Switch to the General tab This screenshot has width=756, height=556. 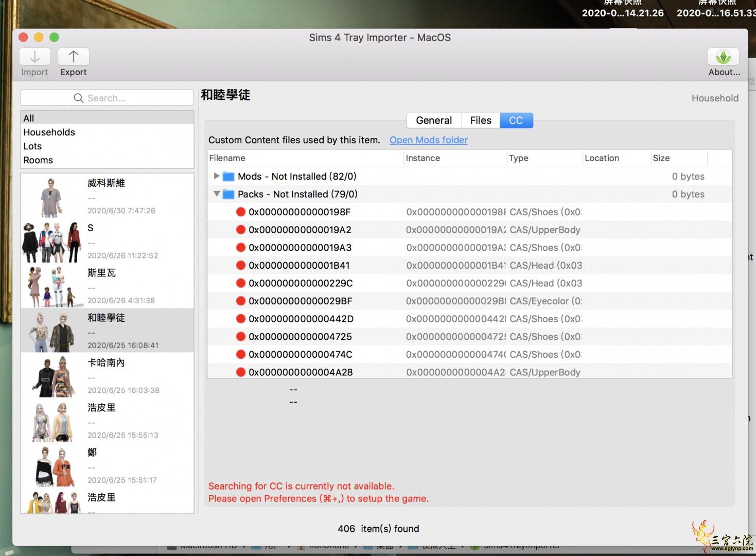434,120
